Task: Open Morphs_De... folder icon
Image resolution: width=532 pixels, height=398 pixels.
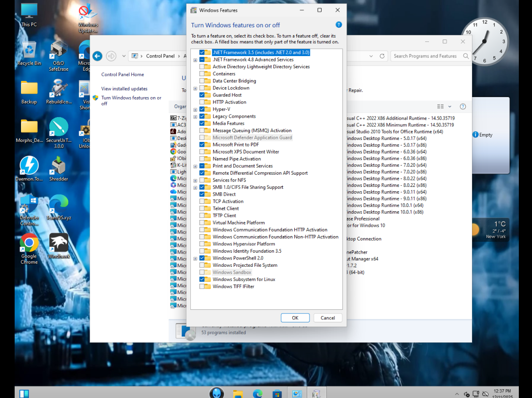Action: pyautogui.click(x=29, y=131)
